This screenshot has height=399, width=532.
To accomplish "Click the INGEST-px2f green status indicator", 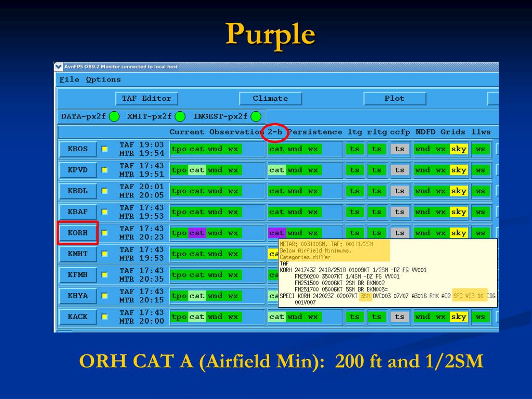I will pyautogui.click(x=256, y=116).
